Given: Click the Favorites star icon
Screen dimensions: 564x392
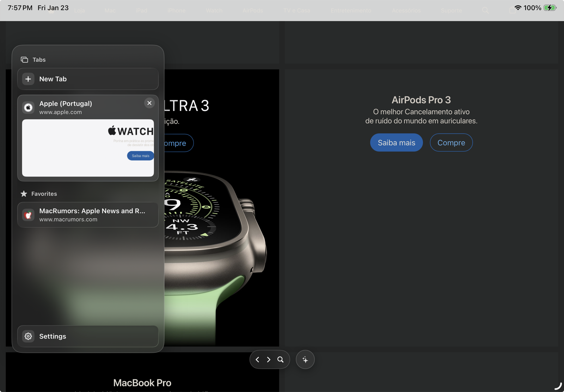Looking at the screenshot, I should [x=24, y=194].
